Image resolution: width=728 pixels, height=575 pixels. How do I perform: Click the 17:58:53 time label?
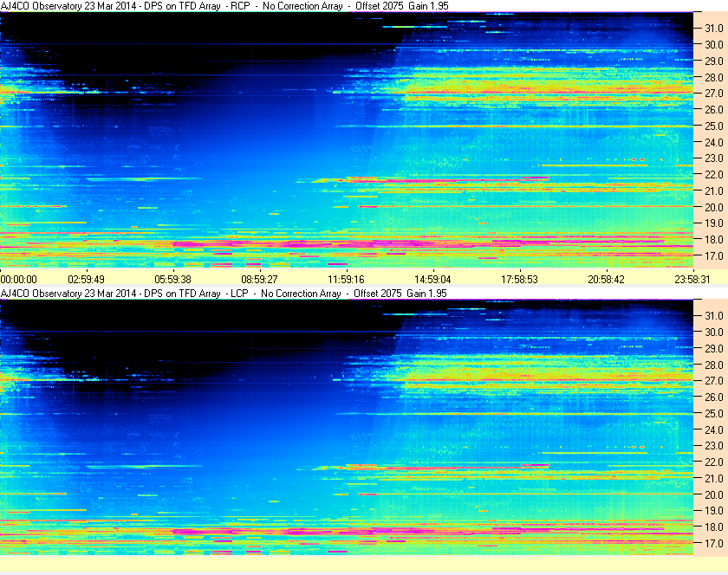[x=519, y=280]
